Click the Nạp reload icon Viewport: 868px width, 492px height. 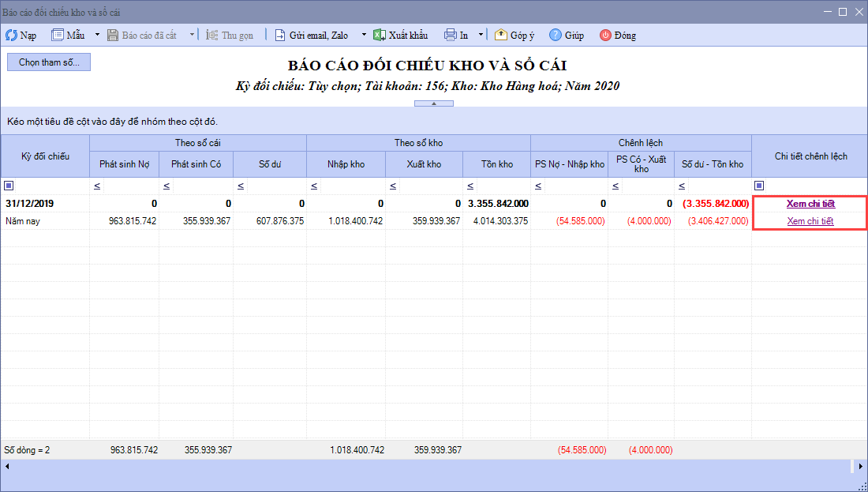coord(12,36)
